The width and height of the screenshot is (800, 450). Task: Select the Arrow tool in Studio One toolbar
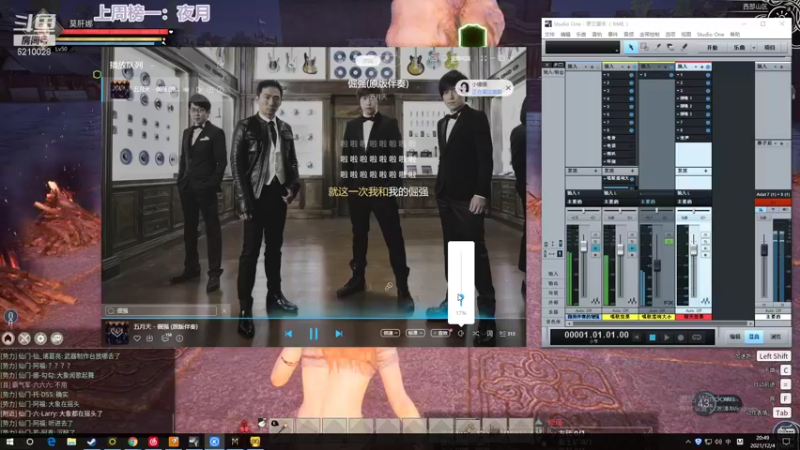631,47
